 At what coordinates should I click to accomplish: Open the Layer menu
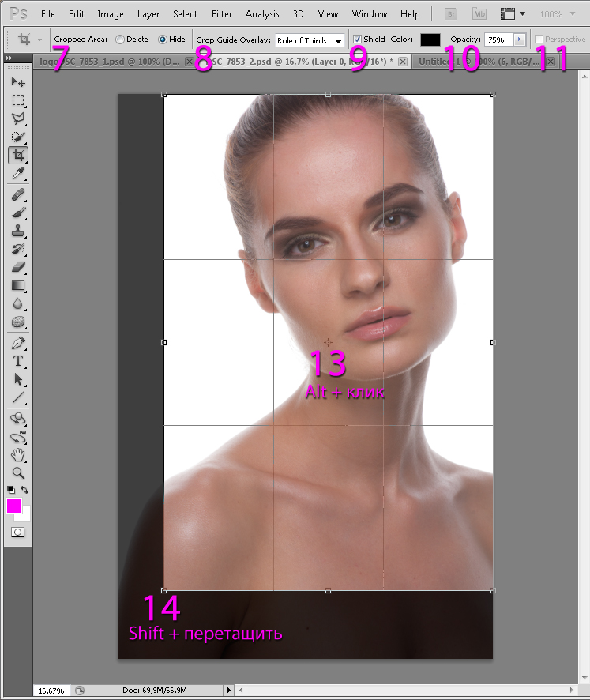pyautogui.click(x=148, y=14)
